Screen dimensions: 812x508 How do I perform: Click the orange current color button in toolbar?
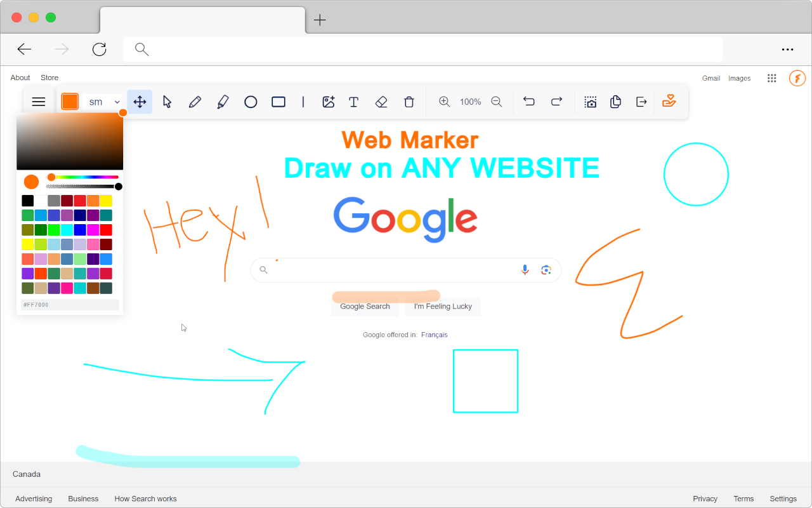click(70, 102)
